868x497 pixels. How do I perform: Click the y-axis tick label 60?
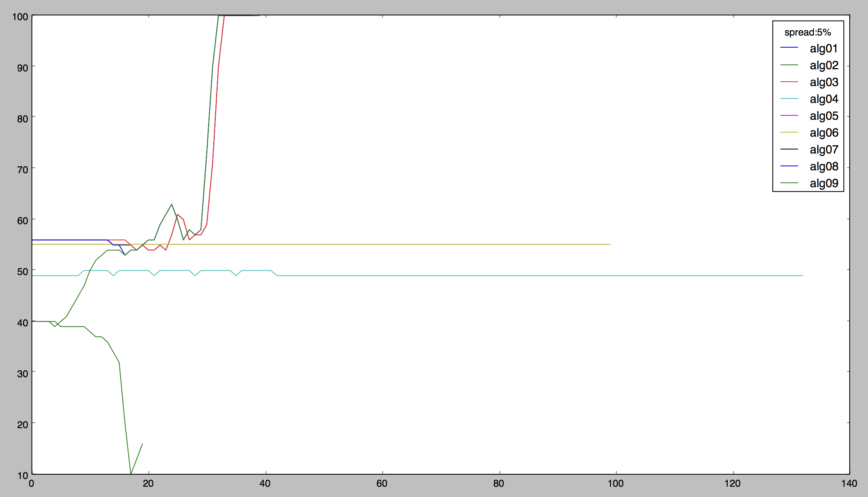pos(23,221)
